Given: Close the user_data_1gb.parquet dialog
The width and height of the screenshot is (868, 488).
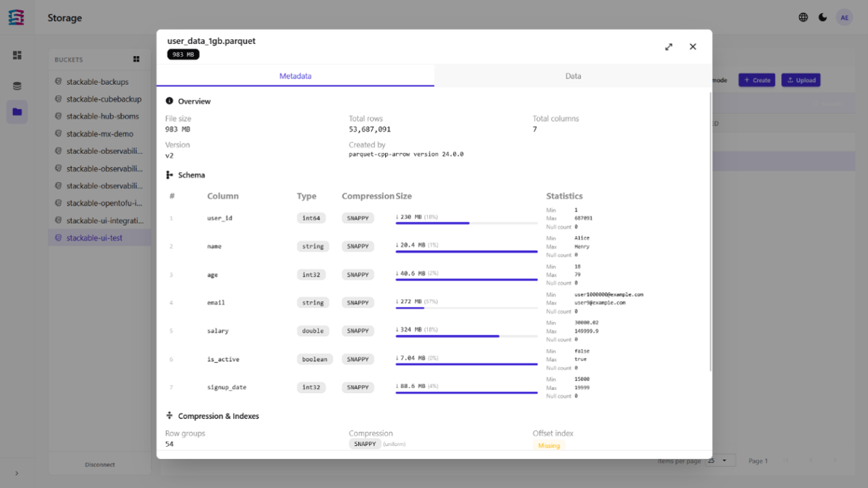Looking at the screenshot, I should point(692,47).
